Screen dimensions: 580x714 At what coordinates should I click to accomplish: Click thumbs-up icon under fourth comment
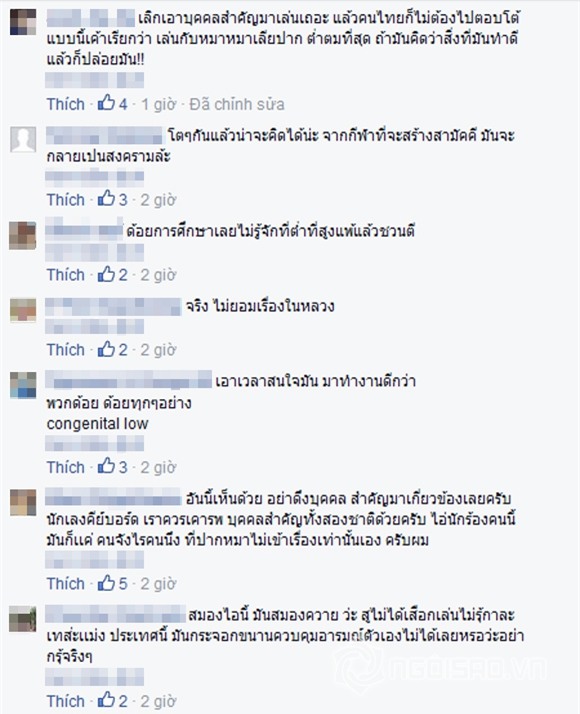pyautogui.click(x=107, y=349)
